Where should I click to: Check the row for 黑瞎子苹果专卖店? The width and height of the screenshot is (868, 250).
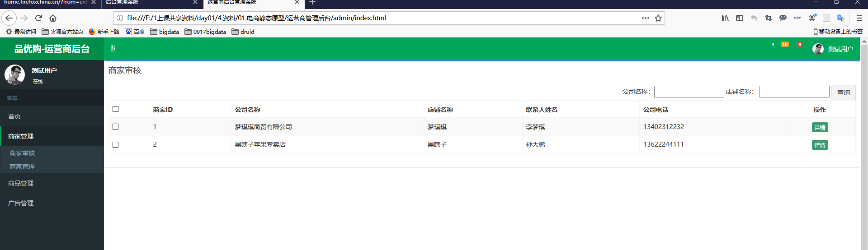click(115, 144)
